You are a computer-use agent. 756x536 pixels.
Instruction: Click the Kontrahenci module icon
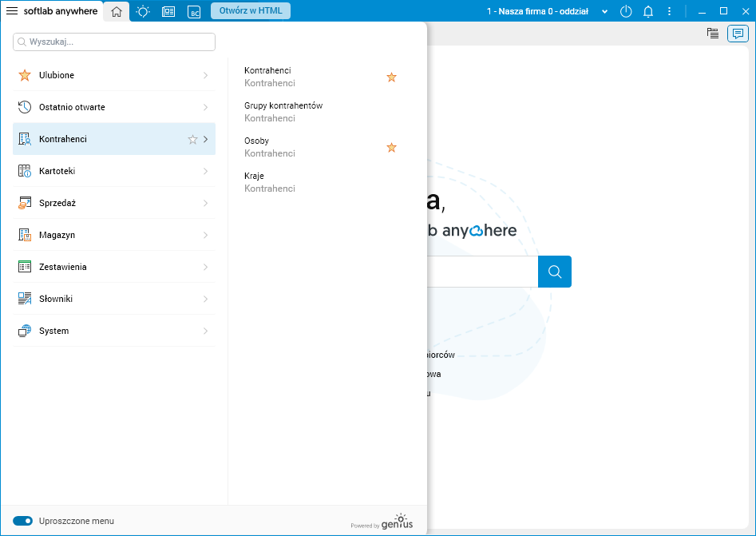25,139
